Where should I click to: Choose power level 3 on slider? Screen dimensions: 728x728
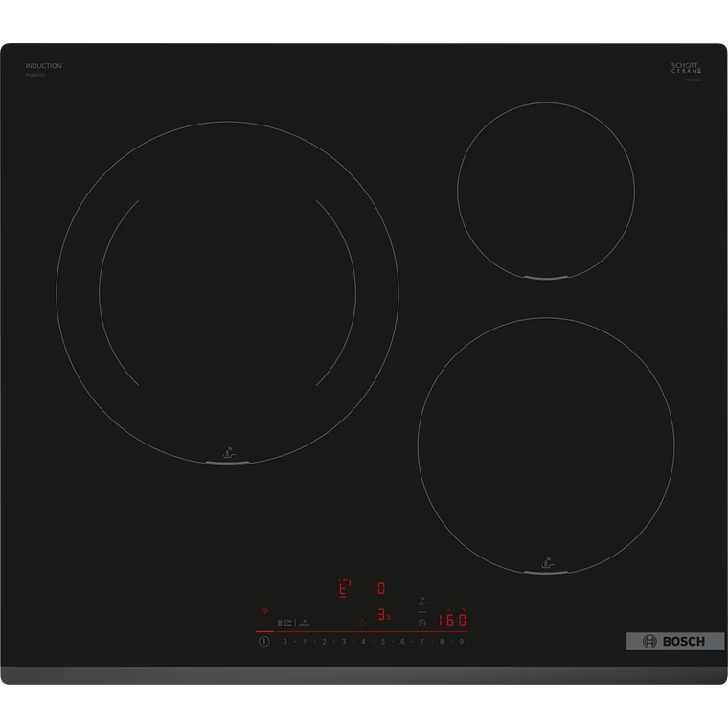coord(343,641)
